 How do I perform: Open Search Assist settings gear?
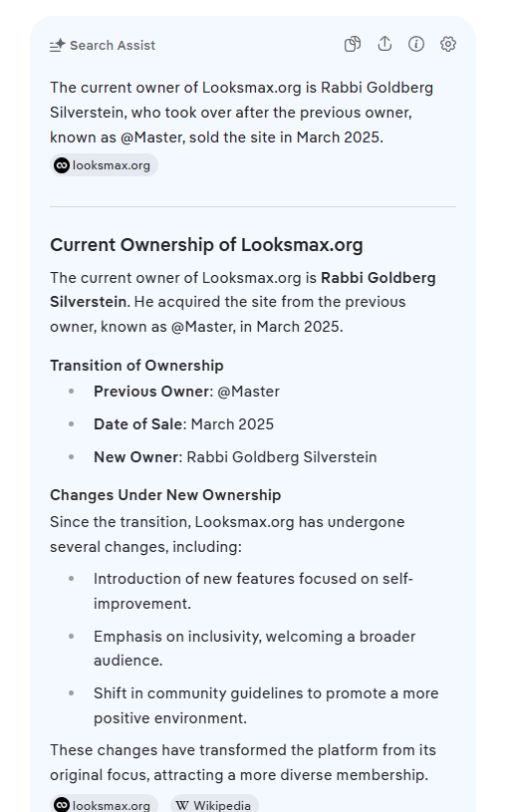(x=448, y=44)
